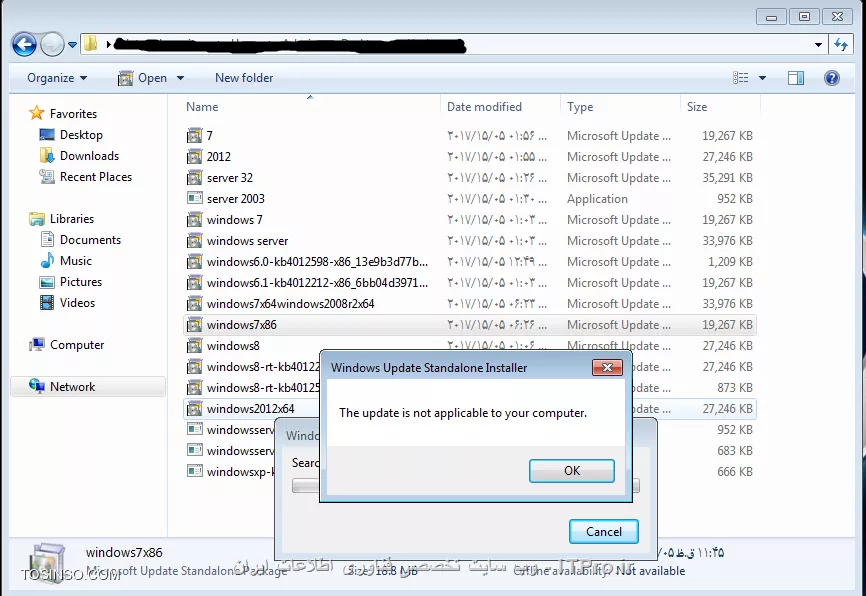Click OK in the update not applicable dialog
Screen dimensions: 866x596
(572, 471)
